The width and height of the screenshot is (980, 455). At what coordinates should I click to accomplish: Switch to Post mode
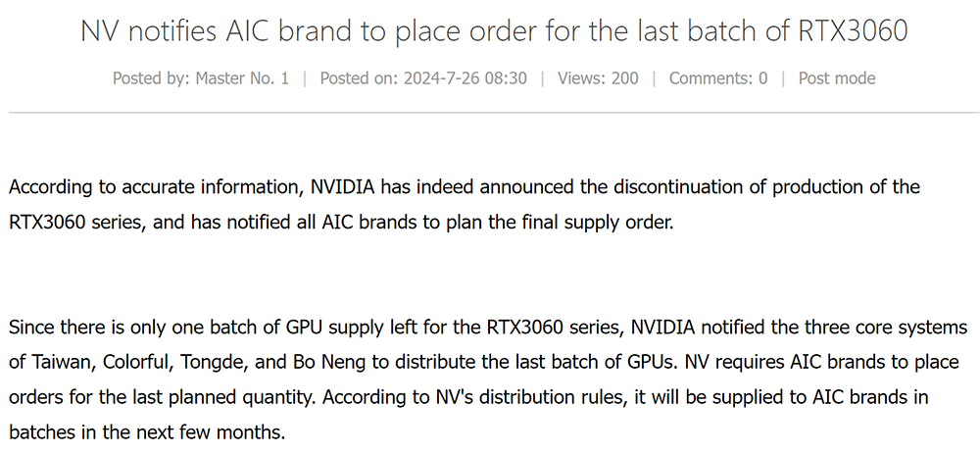[x=837, y=78]
